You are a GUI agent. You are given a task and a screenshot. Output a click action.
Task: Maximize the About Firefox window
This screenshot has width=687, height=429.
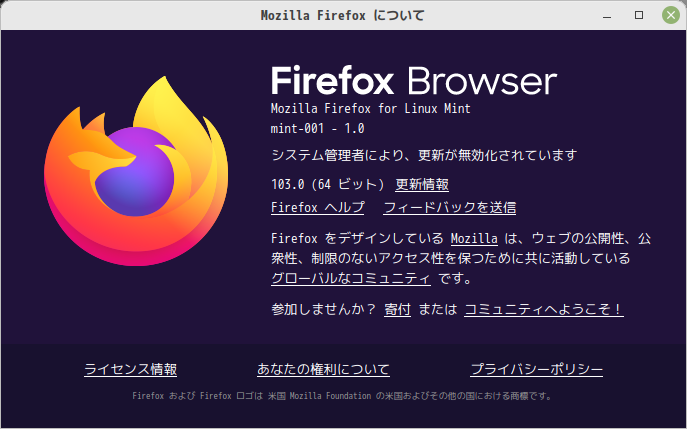639,15
